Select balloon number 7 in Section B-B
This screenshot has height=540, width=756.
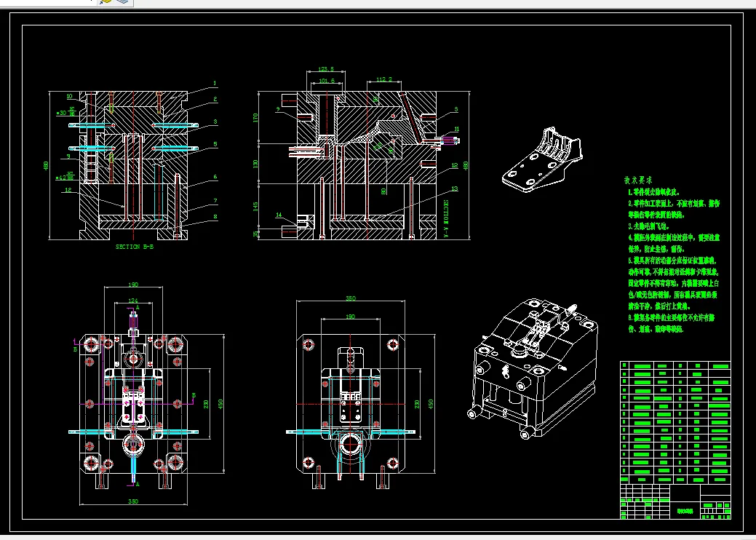click(x=215, y=201)
